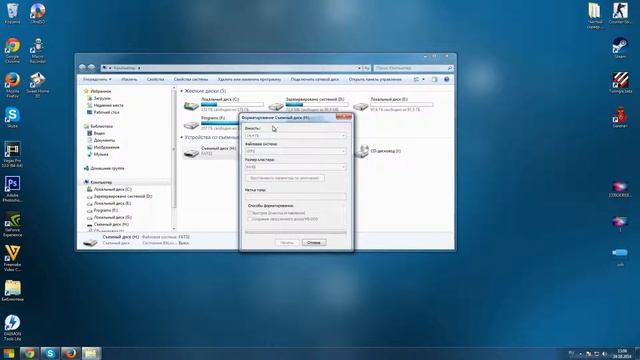Select Музыка under Библиотеки in navigation pane
This screenshot has width=640, height=360.
point(100,154)
